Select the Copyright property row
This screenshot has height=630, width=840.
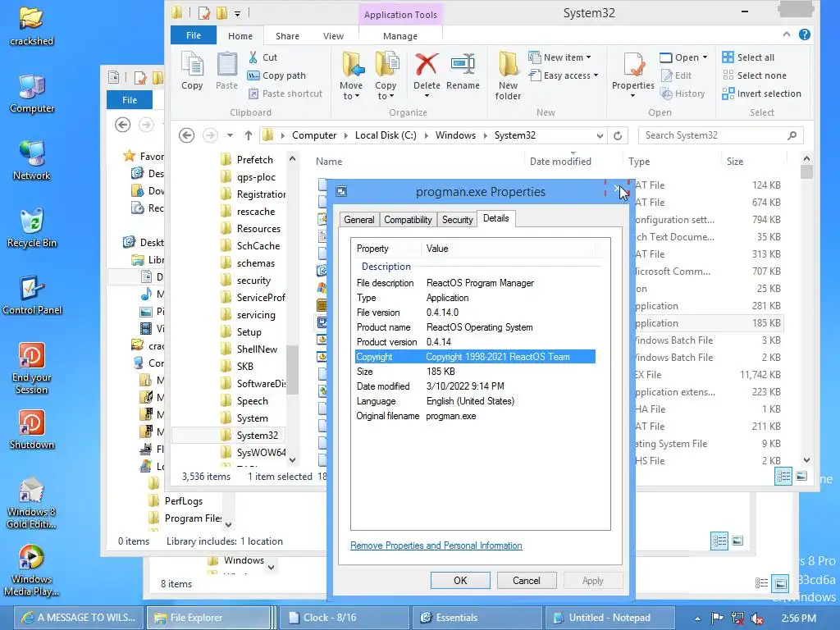475,357
